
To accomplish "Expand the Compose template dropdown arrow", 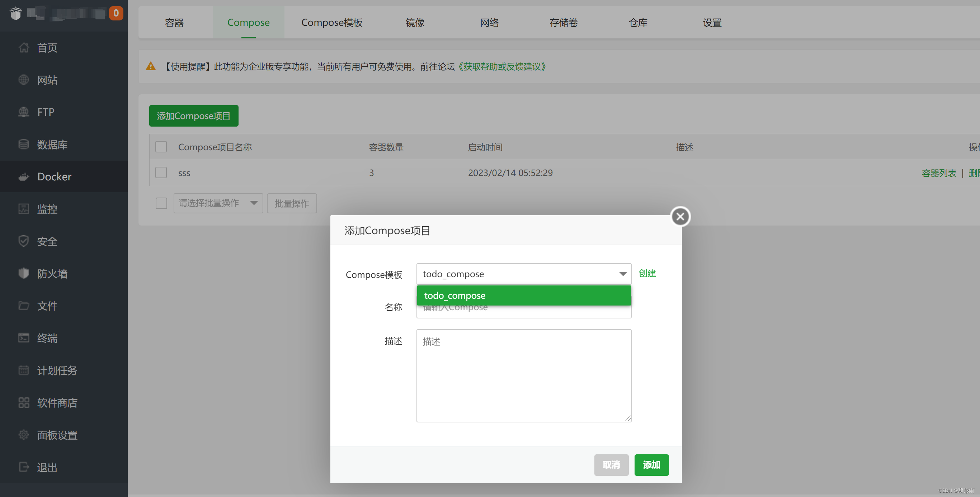I will (x=622, y=274).
